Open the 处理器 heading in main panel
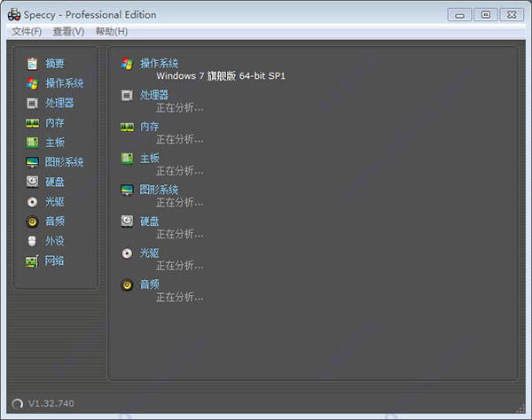Screen dimensions: 532x420 tap(154, 95)
